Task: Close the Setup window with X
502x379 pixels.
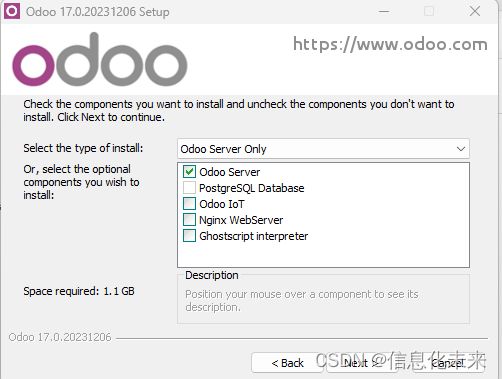Action: (475, 11)
